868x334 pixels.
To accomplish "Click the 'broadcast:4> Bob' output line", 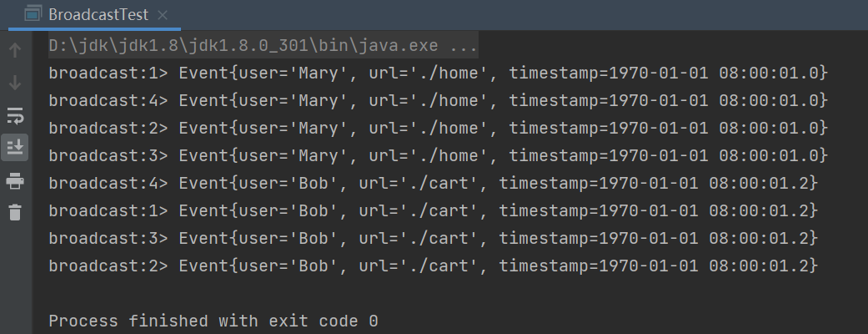I will (x=434, y=183).
